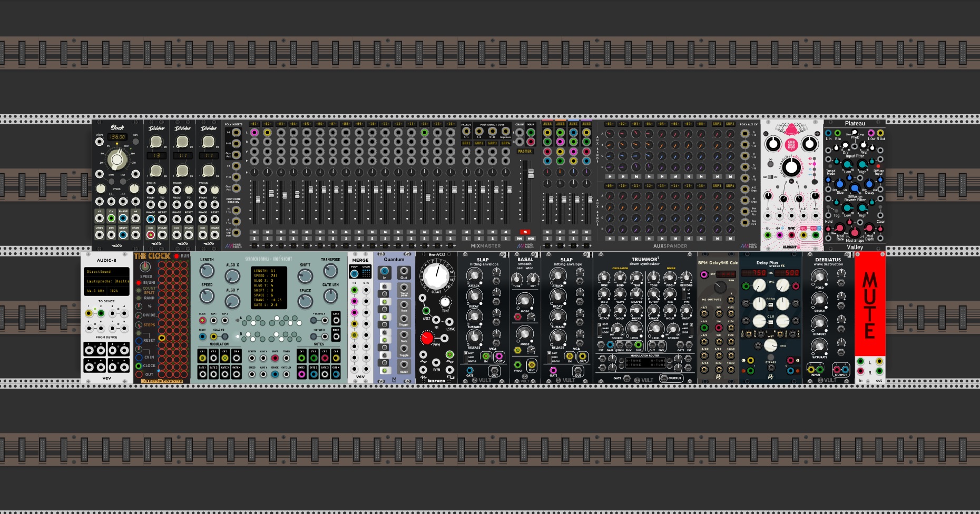Click the pink EXT jack on BPM Delay/MS Calc
The image size is (980, 514).
point(704,274)
